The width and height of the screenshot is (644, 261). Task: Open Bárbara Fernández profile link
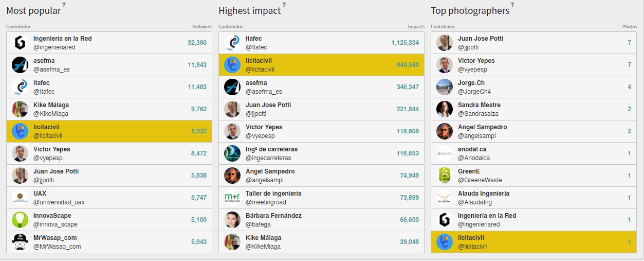(273, 216)
